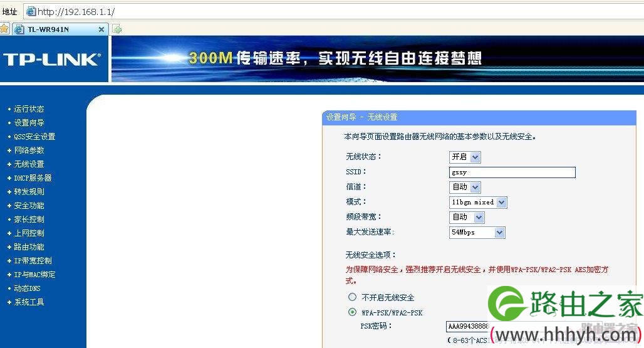Click the TP-LINK logo
Image resolution: width=644 pixels, height=348 pixels.
(x=52, y=60)
